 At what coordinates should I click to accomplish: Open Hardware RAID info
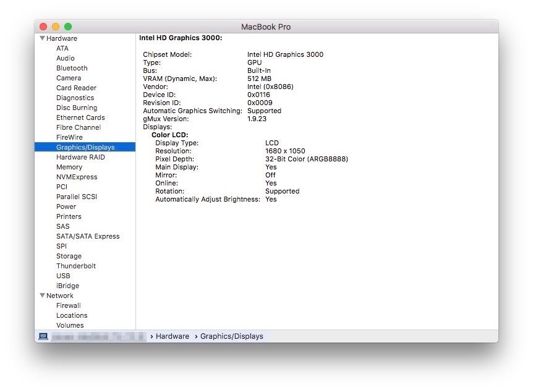[80, 156]
